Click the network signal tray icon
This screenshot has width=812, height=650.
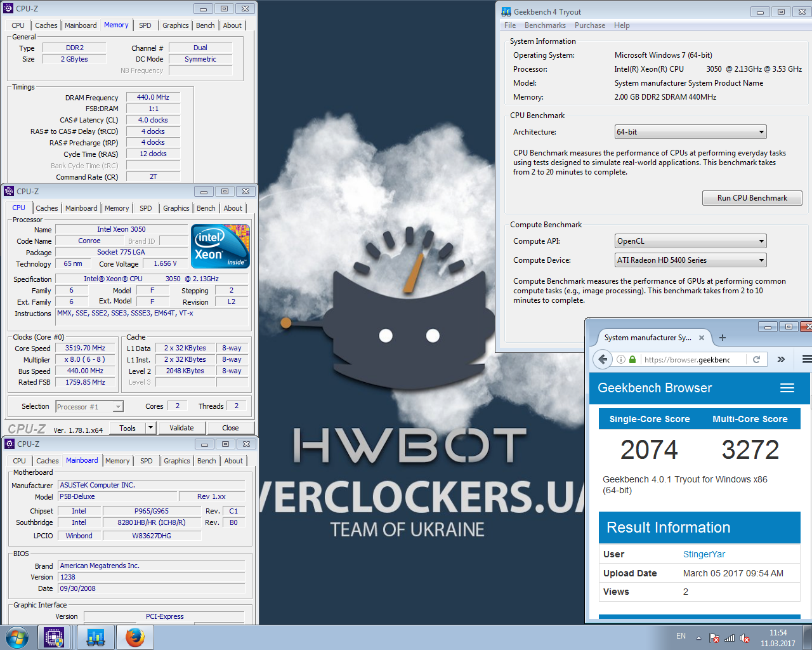pos(730,638)
